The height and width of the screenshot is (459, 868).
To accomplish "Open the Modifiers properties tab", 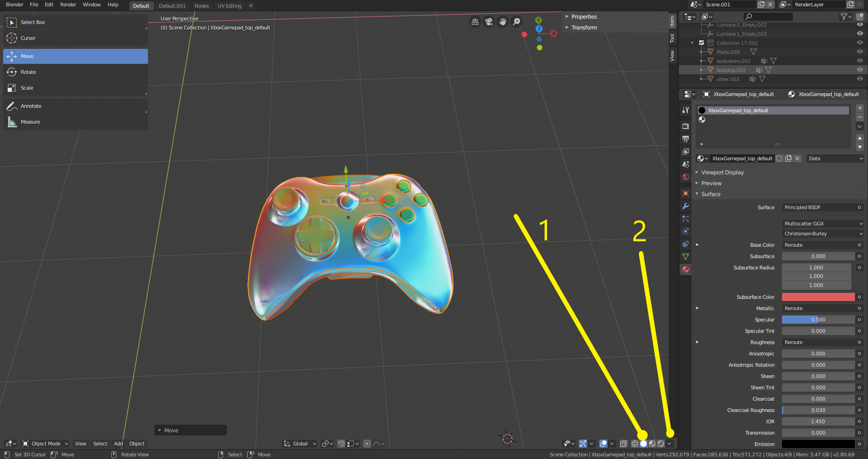I will (686, 206).
